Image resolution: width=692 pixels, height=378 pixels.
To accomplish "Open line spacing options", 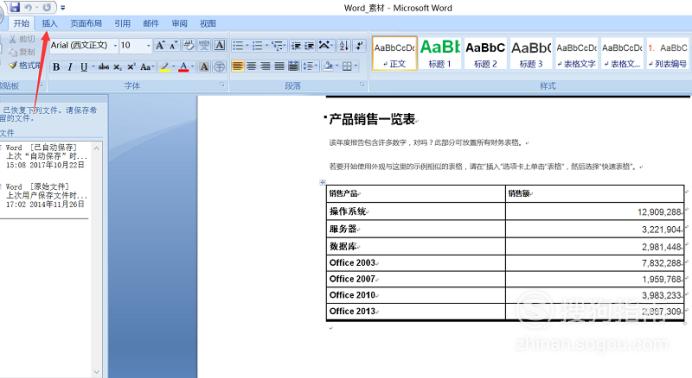I will (x=309, y=67).
